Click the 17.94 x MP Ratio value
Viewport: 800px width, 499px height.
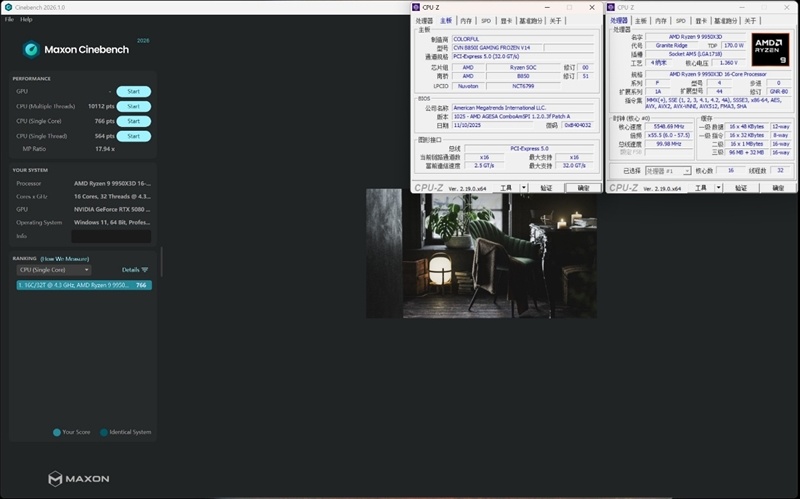[105, 149]
